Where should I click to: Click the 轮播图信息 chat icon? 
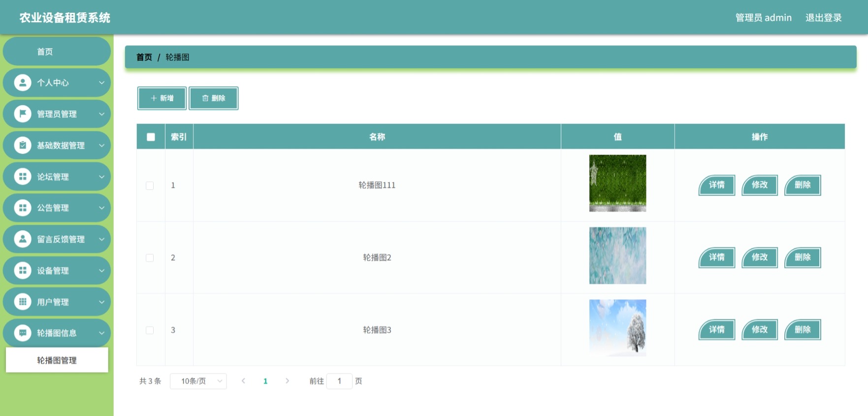pos(23,333)
